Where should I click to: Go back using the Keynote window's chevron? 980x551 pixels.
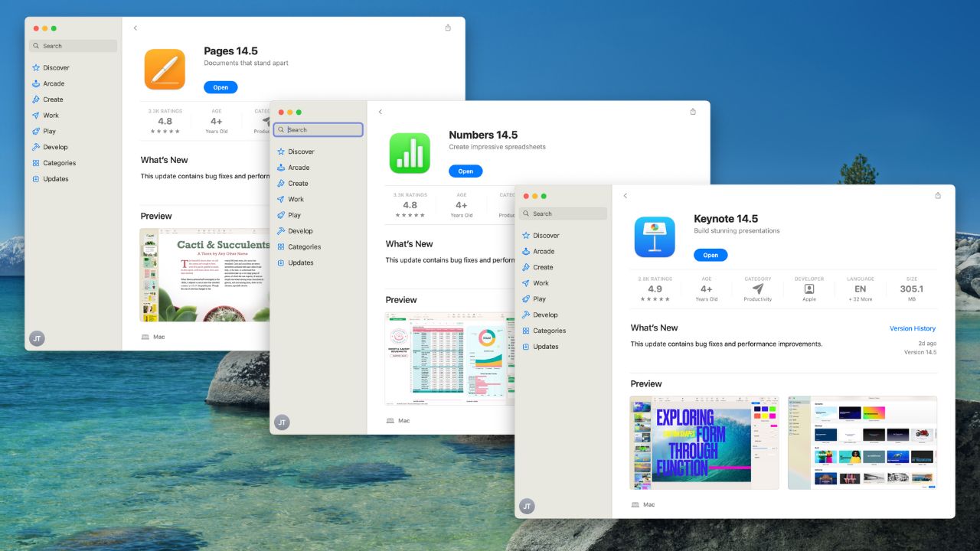pos(626,196)
